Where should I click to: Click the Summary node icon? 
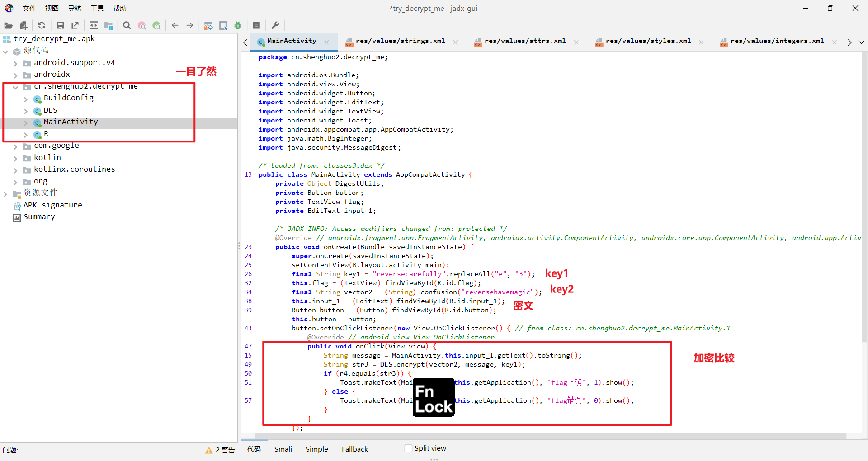[x=17, y=217]
